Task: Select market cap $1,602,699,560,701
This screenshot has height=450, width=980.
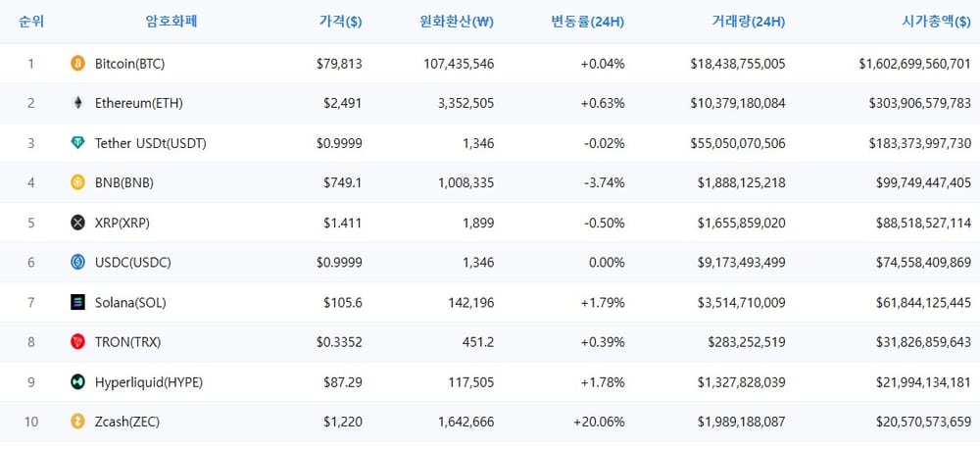Action: [915, 63]
